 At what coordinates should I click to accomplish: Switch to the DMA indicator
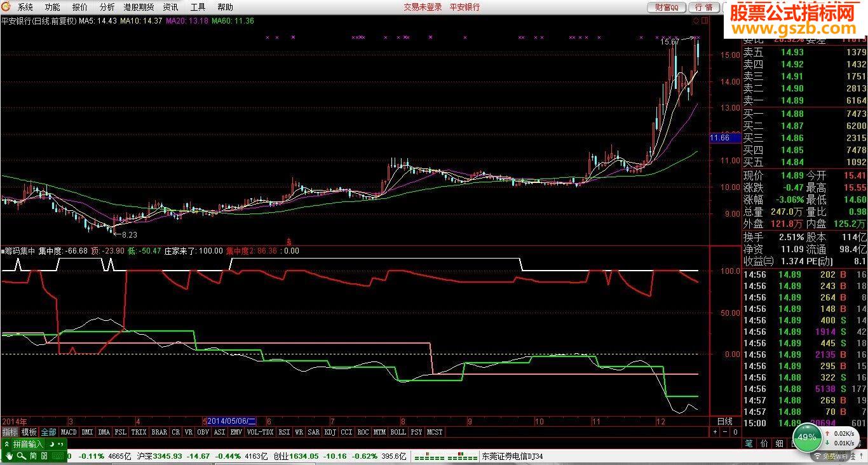(x=104, y=432)
